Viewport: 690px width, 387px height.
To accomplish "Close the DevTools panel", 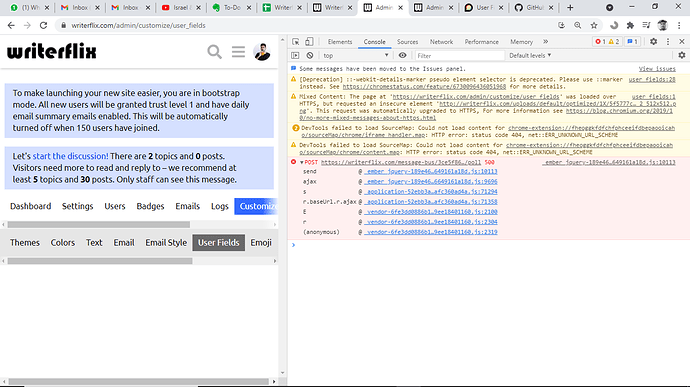I will [x=682, y=41].
